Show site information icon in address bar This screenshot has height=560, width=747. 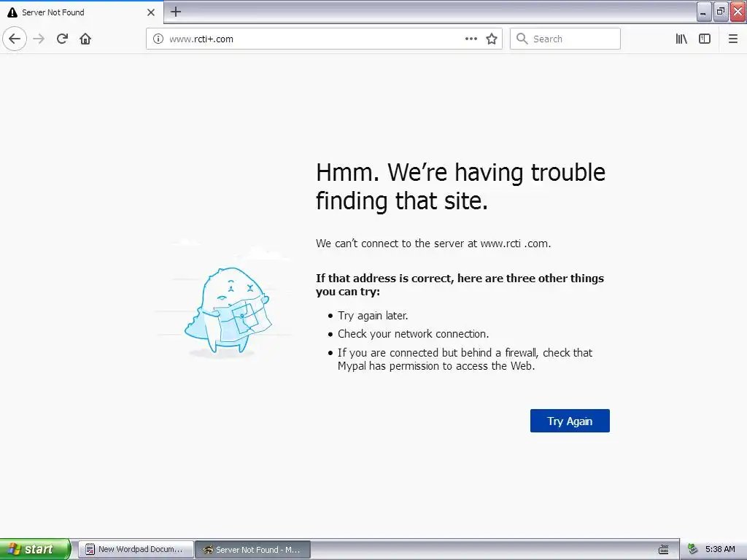(x=158, y=39)
